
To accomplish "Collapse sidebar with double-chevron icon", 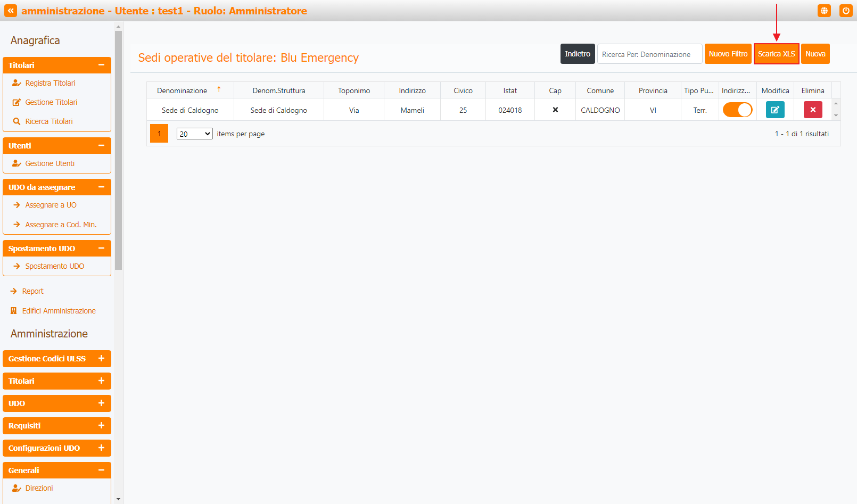I will [x=11, y=11].
